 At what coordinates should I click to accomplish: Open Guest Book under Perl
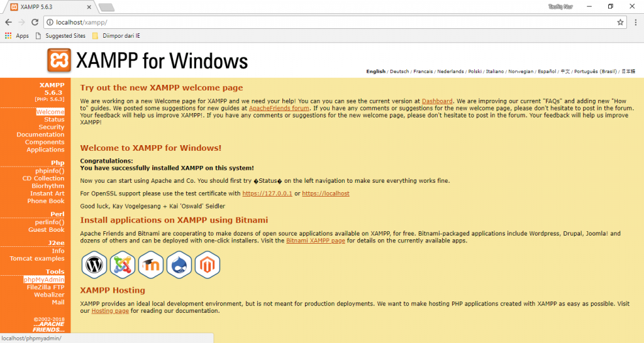[x=46, y=230]
